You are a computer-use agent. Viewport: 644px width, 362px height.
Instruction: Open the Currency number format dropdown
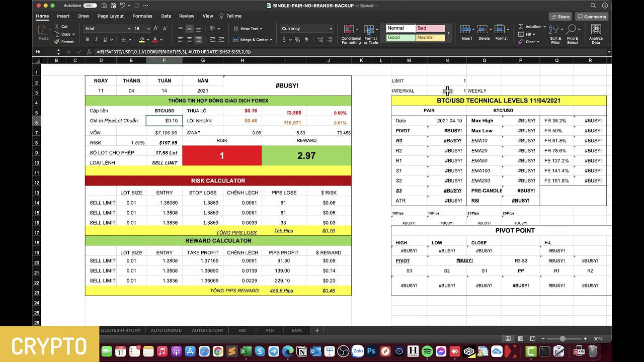(x=331, y=29)
